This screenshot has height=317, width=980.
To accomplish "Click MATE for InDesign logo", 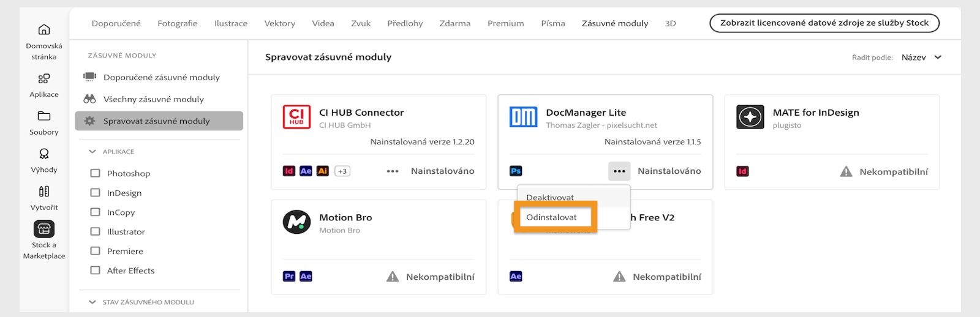I will (x=750, y=117).
